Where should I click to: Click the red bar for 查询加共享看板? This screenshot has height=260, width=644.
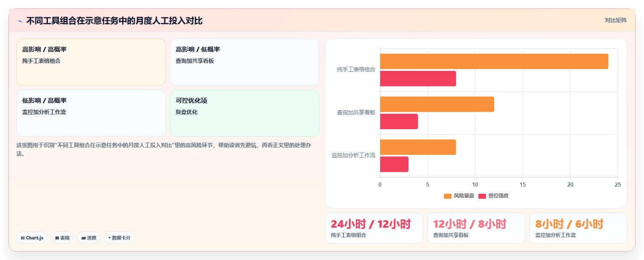point(399,121)
